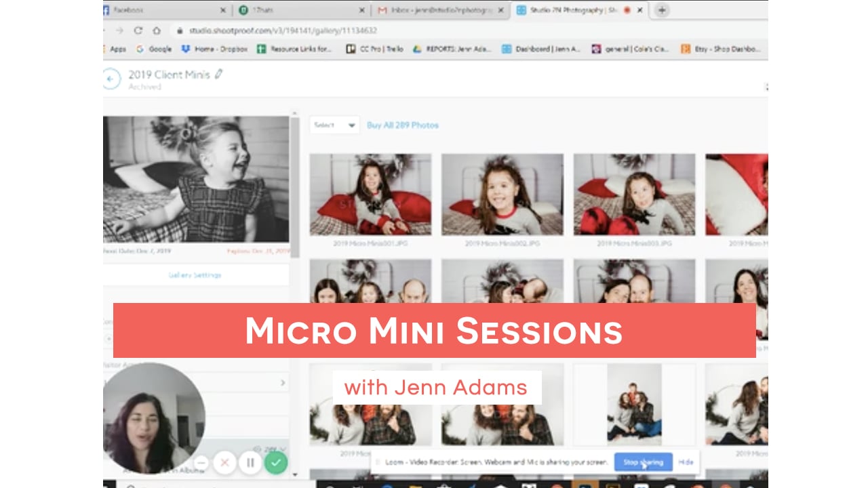Open photo 2019 Micro Minis003.JPG
The image size is (868, 488).
coord(634,195)
